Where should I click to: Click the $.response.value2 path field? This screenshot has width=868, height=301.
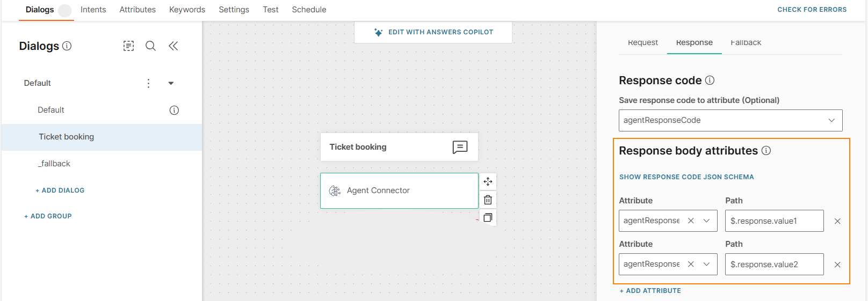774,265
